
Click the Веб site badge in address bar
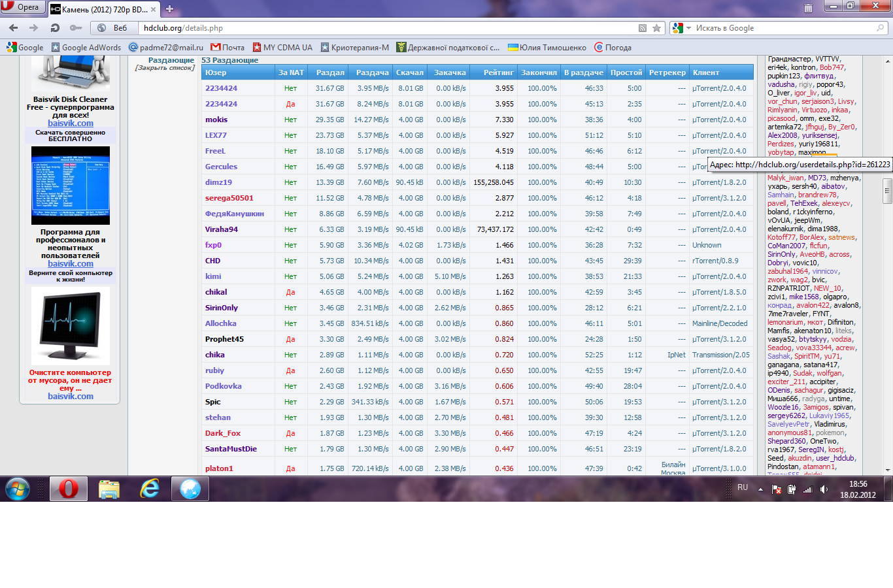tap(114, 28)
